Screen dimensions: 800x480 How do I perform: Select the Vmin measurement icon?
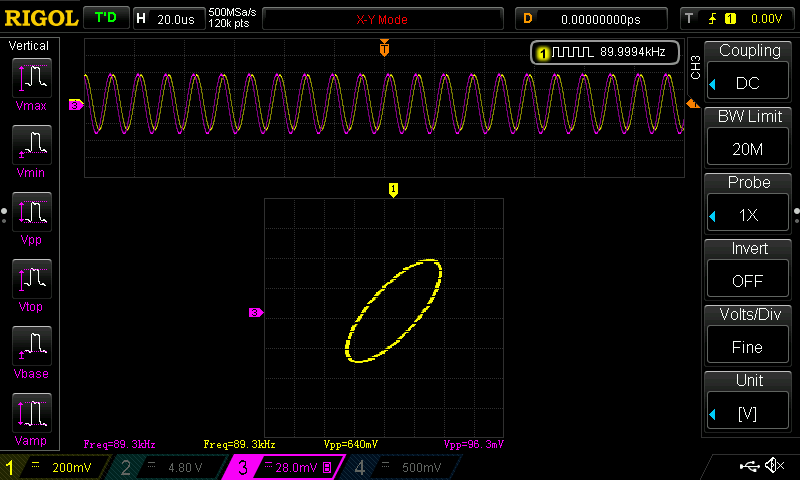click(32, 145)
